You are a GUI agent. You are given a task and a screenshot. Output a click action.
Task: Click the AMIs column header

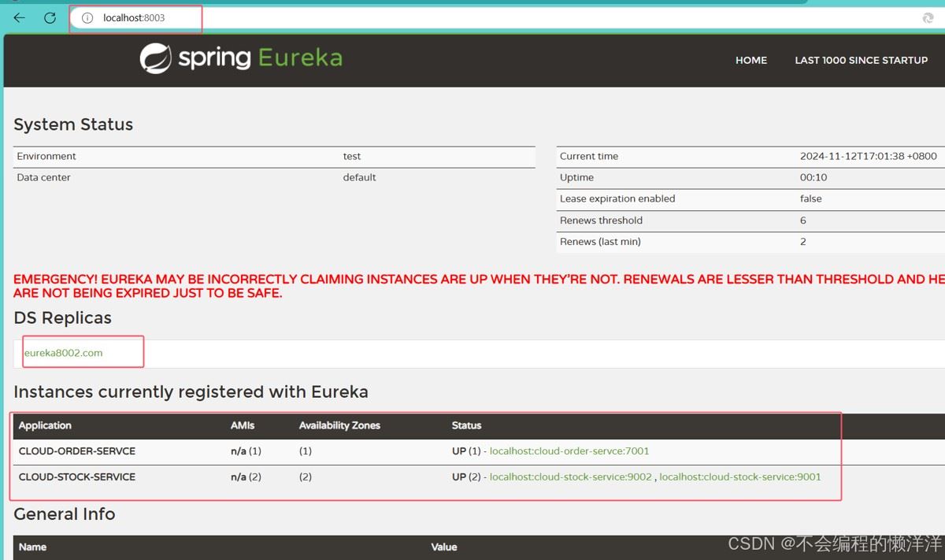[243, 425]
